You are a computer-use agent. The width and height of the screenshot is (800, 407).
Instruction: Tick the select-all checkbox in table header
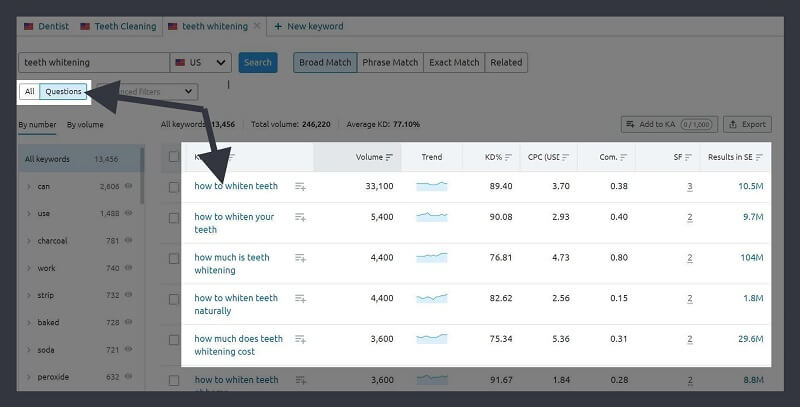click(174, 157)
